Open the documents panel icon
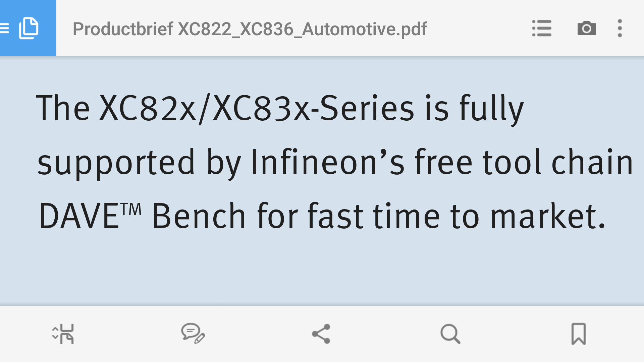Screen dimensions: 644x362 tap(29, 28)
